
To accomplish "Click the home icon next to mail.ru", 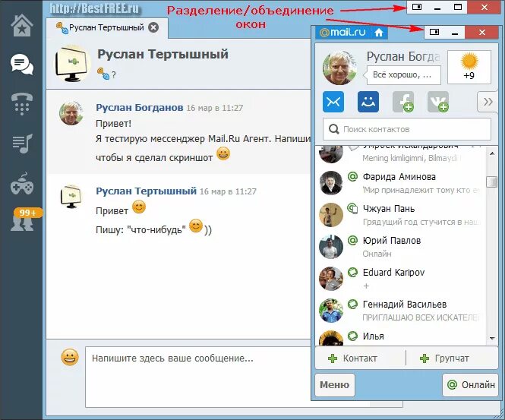I will (379, 32).
